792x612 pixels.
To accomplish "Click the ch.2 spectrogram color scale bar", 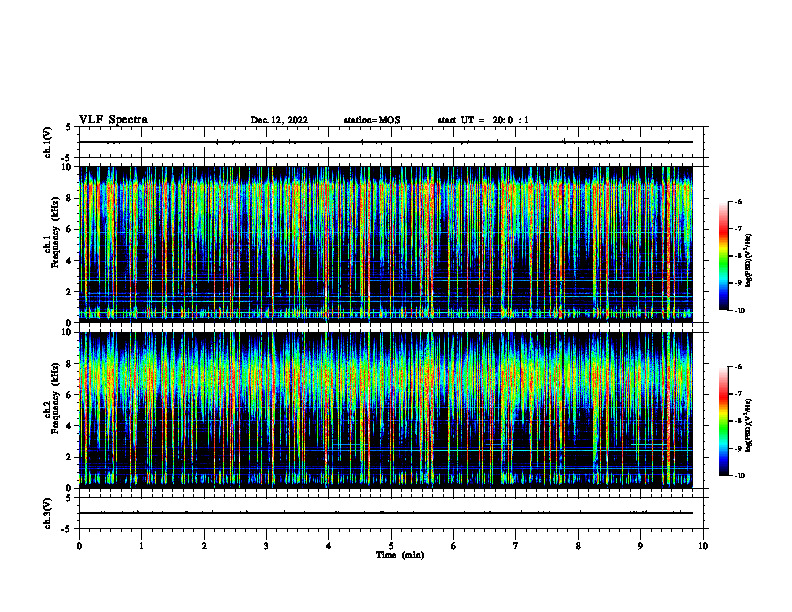I will pos(723,421).
